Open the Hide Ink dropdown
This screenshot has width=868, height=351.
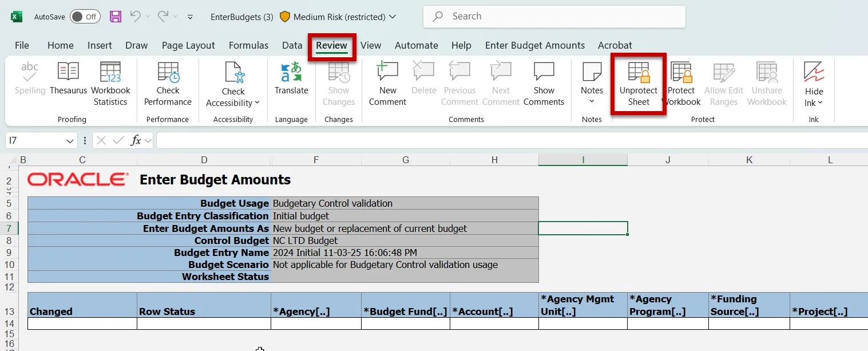pos(820,103)
